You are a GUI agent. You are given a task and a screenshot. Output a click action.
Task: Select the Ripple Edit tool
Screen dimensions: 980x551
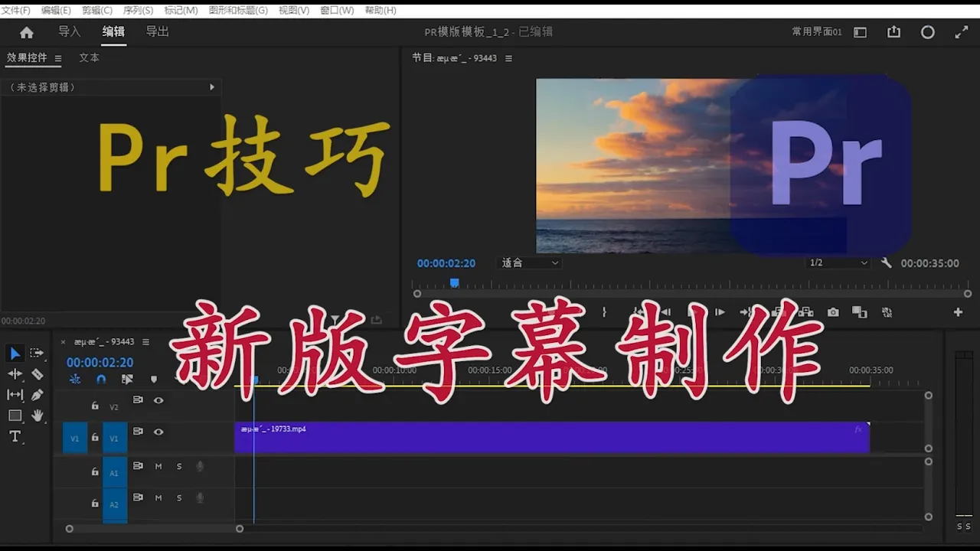coord(15,374)
